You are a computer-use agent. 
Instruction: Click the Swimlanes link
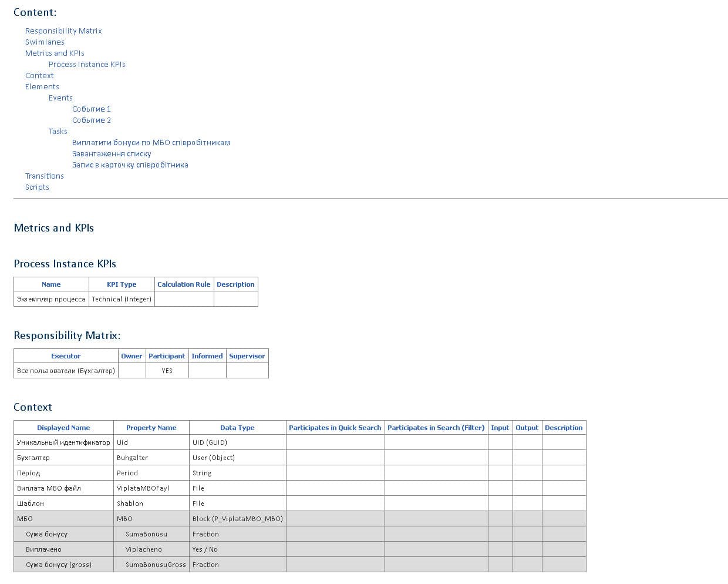45,42
